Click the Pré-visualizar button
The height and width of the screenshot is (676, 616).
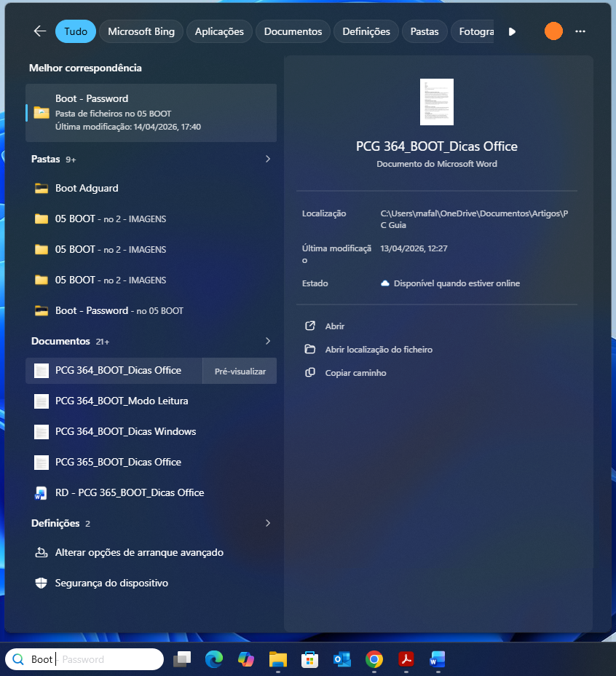point(240,372)
